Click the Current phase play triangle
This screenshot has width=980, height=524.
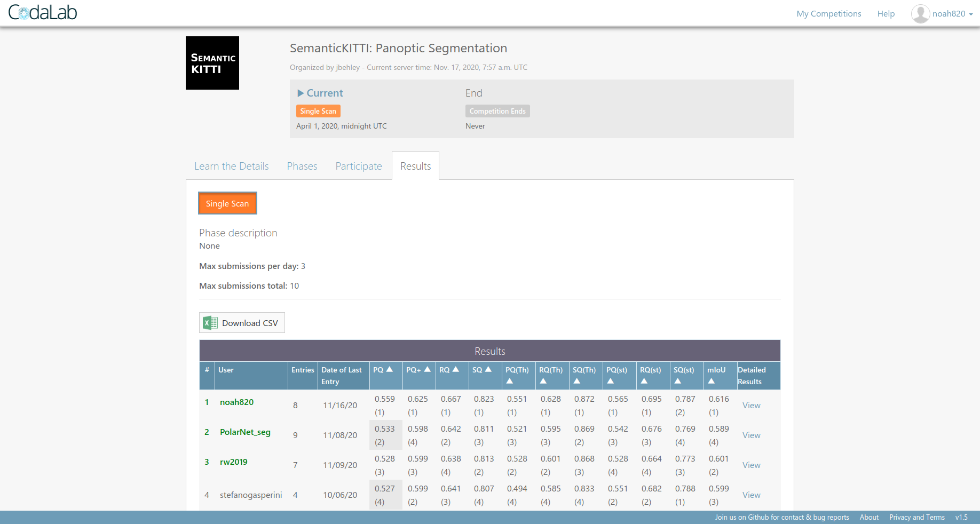click(301, 93)
